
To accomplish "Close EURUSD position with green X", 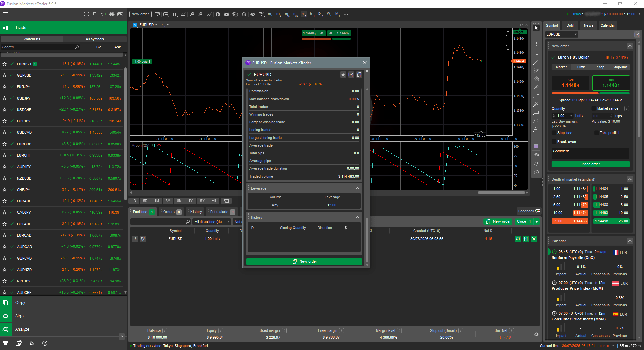I will click(534, 239).
